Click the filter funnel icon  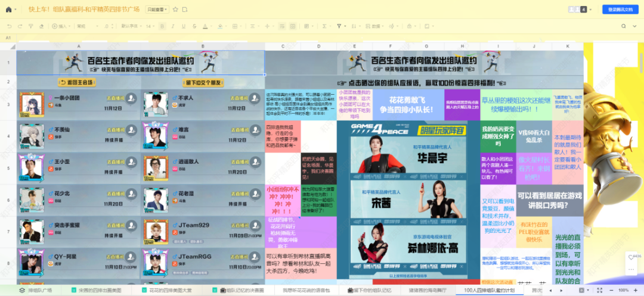[x=339, y=26]
